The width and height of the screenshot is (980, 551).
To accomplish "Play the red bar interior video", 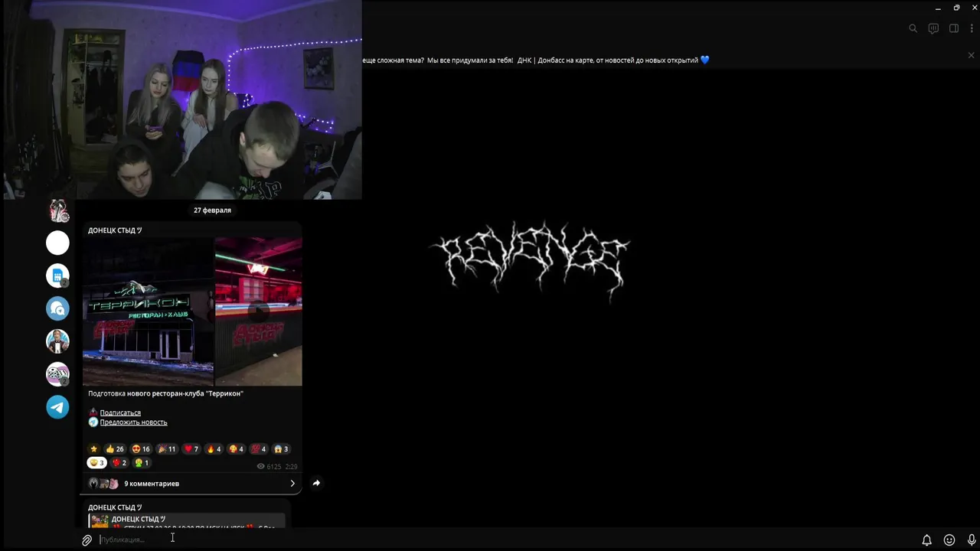I will [259, 311].
